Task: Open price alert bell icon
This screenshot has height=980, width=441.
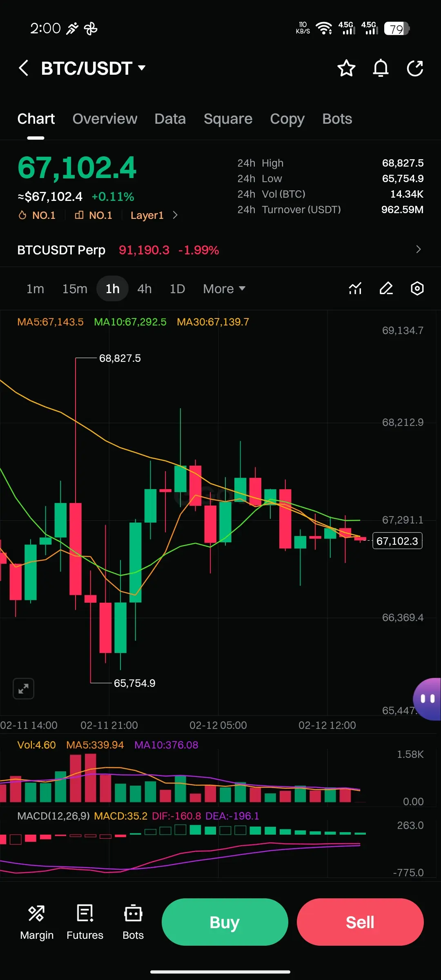Action: [381, 68]
